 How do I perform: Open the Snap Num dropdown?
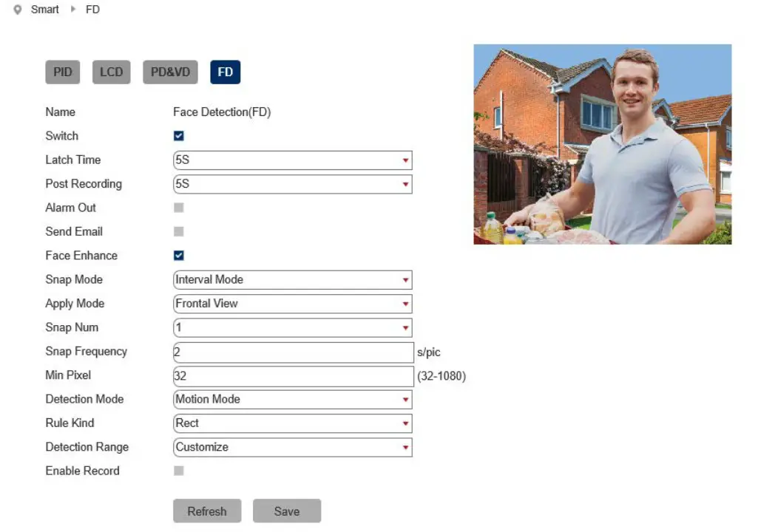click(293, 328)
